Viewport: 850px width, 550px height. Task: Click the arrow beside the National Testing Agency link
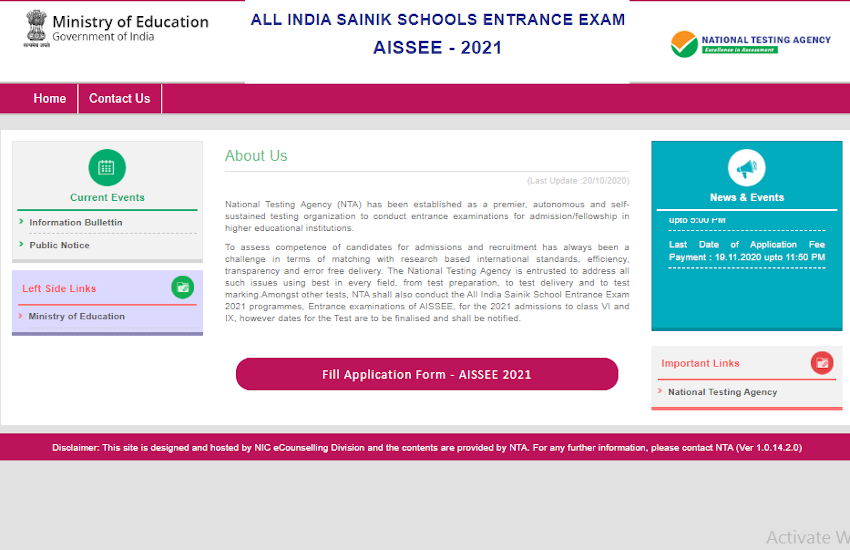pos(660,392)
